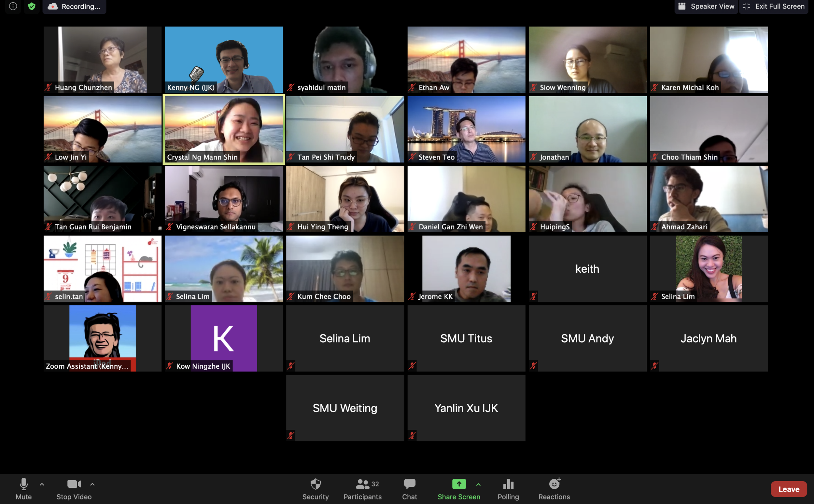Image resolution: width=814 pixels, height=504 pixels.
Task: Select the Kenny NG (IJK) video tile
Action: (x=224, y=60)
